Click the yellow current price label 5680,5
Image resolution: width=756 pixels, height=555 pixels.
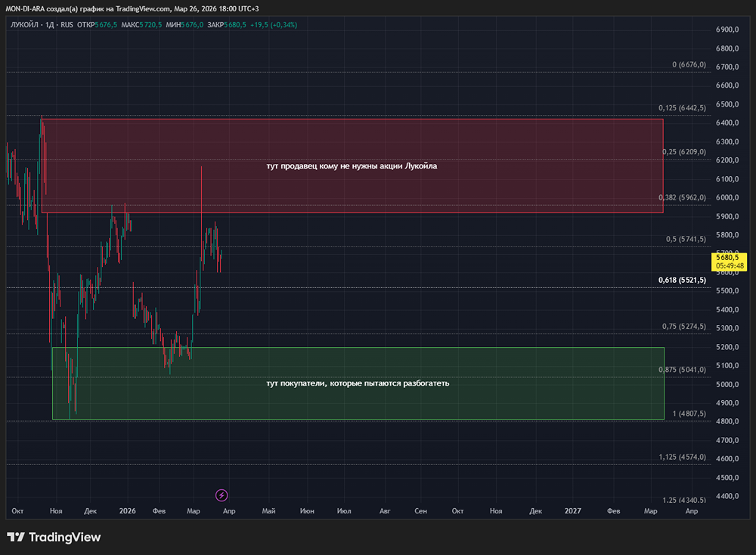(x=729, y=262)
